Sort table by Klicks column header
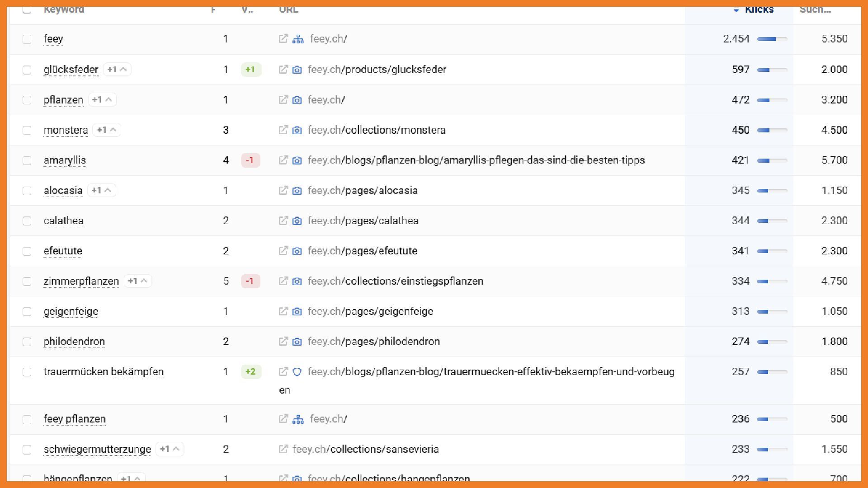Screen dimensions: 868x488 click(x=759, y=9)
